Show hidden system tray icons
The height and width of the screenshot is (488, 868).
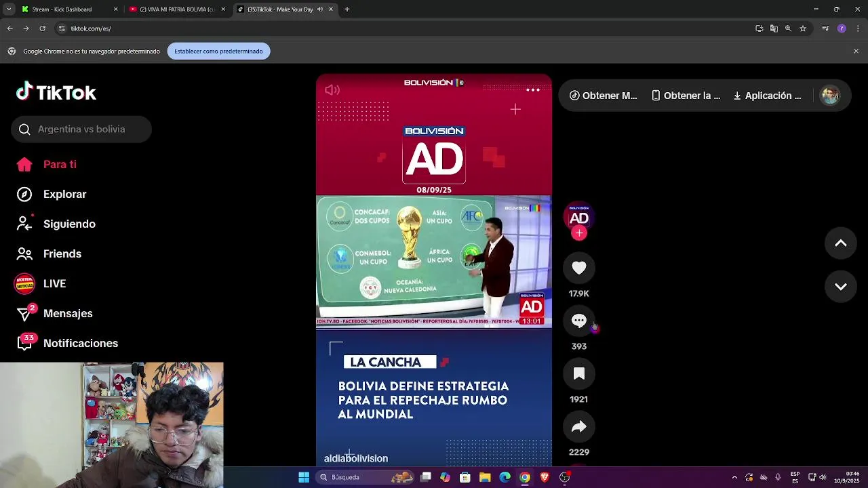(734, 477)
